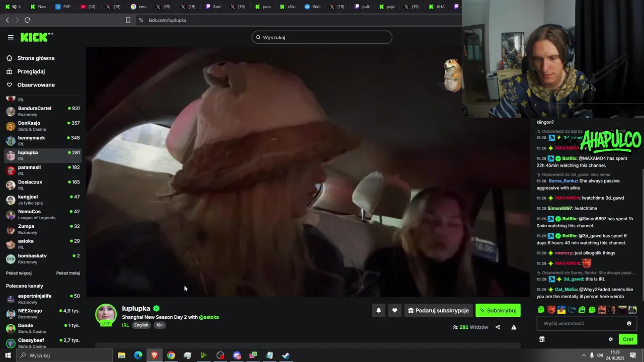Open the emoji picker in chat input

(x=629, y=323)
